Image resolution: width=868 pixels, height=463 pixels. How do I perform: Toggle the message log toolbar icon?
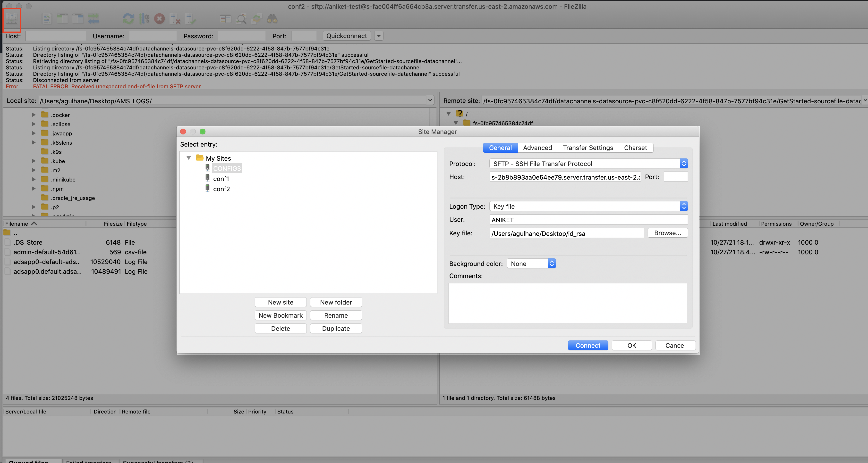point(47,19)
